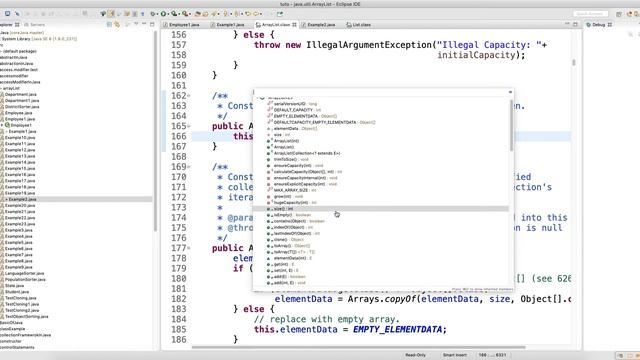Select the highlighted size() : int method

click(x=380, y=209)
